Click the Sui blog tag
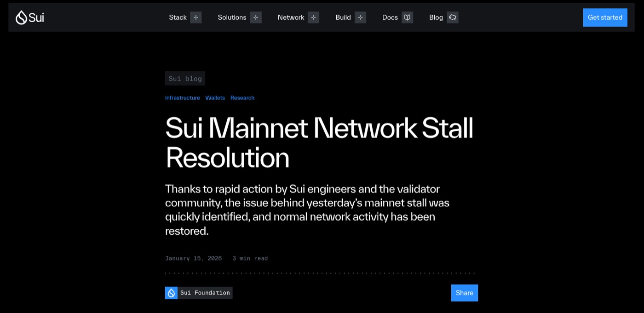 point(185,78)
